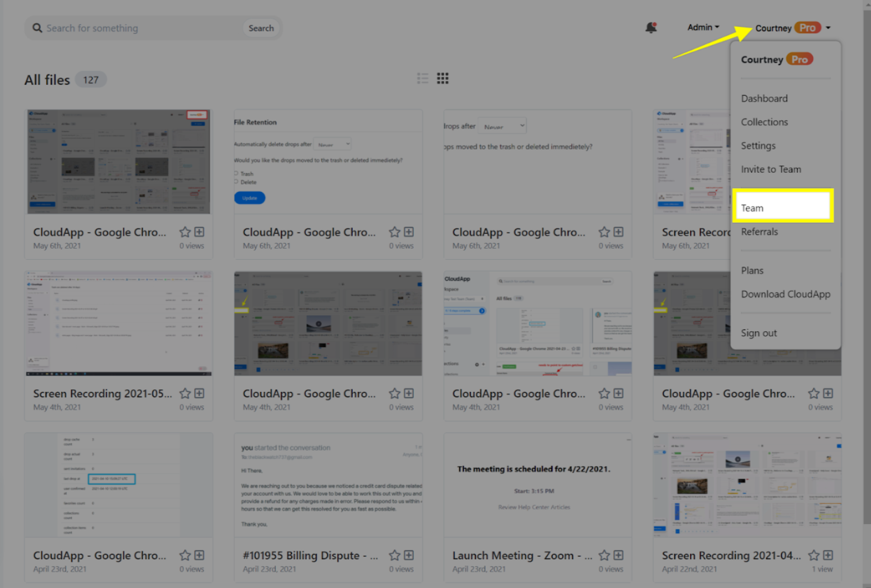Click the Courtney Pro header inside menu
Screen dimensions: 871x588
click(777, 60)
